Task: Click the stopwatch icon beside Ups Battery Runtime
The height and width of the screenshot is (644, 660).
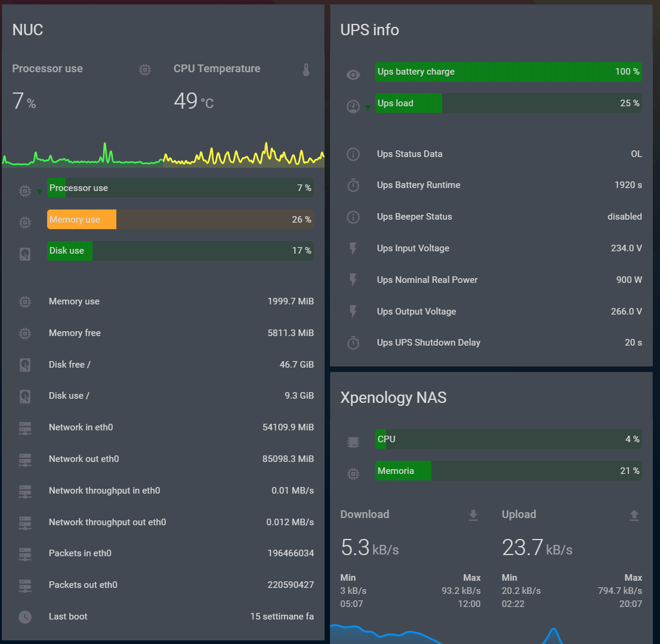Action: (x=353, y=186)
